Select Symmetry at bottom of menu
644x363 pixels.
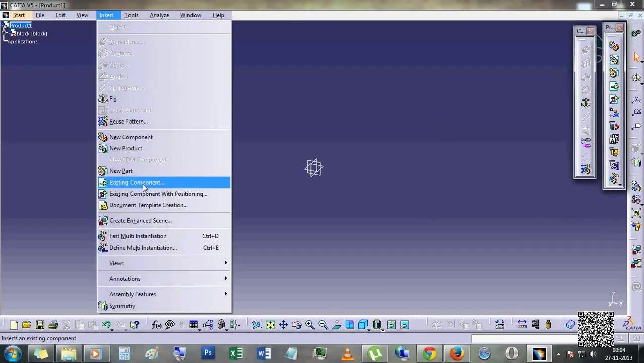click(164, 306)
